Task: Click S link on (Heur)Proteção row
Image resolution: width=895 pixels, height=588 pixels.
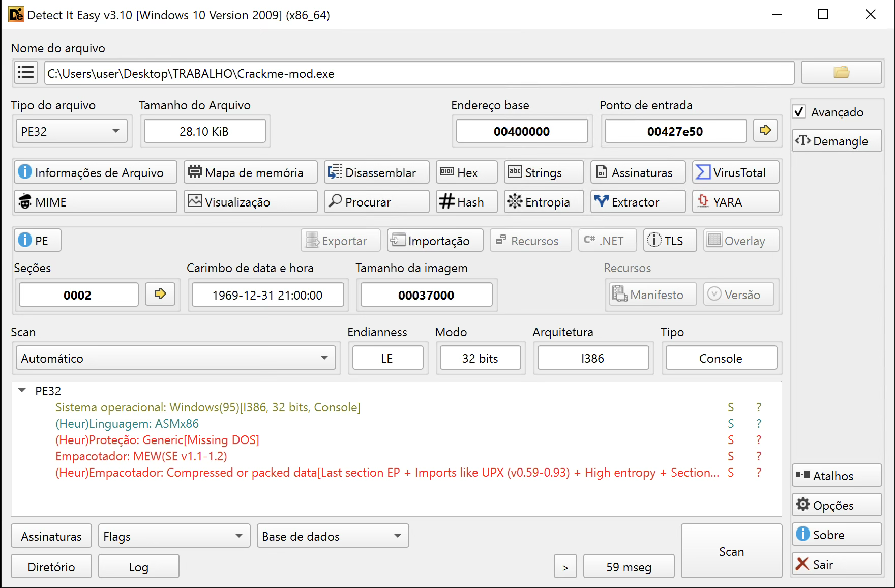Action: point(731,440)
